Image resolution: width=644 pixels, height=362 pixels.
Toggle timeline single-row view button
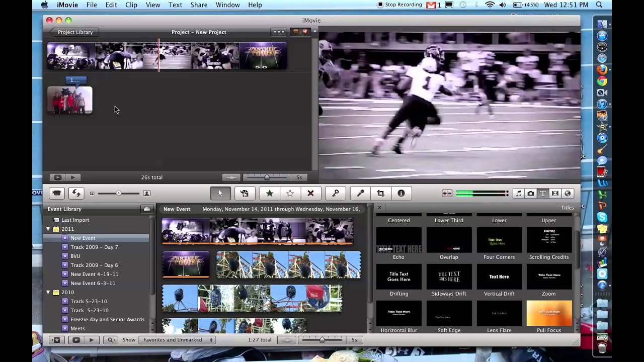(278, 32)
